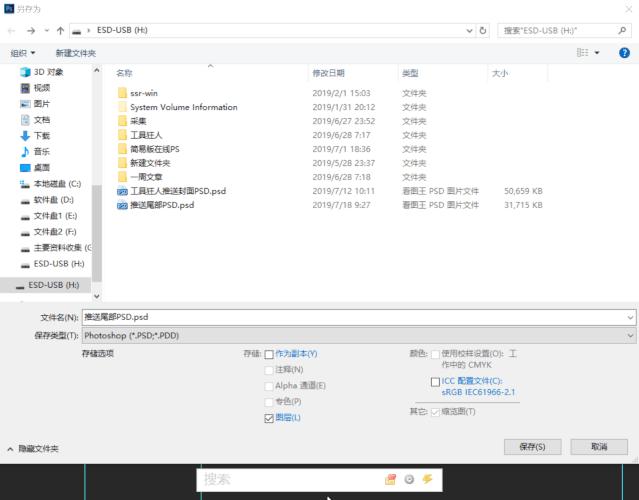The height and width of the screenshot is (500, 639).
Task: Open 音乐 in the navigation pane
Action: coord(35,152)
